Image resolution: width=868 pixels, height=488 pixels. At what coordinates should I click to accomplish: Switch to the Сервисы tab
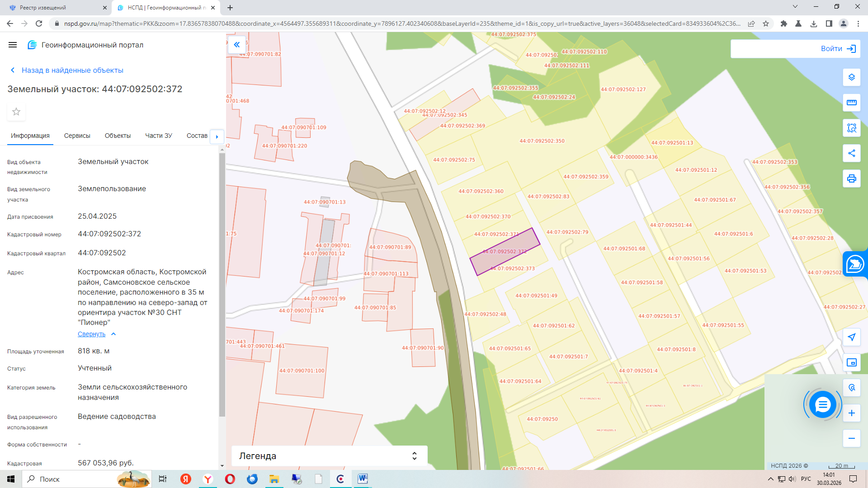[x=77, y=136]
